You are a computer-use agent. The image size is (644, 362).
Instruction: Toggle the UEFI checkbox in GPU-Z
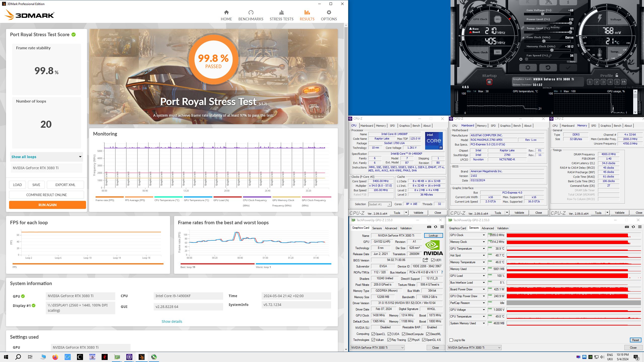[433, 260]
